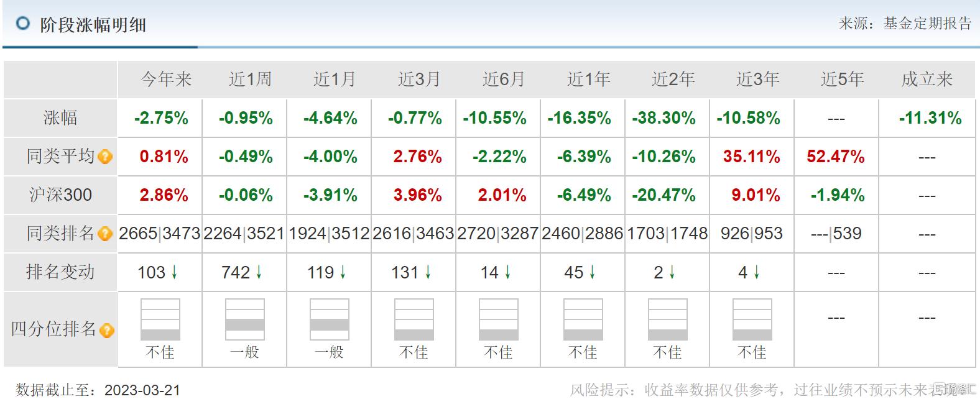
Task: Select the 近3月 column header
Action: coord(419,79)
